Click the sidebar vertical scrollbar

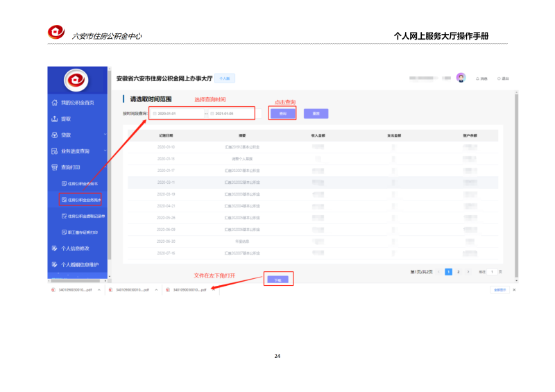tap(110, 164)
